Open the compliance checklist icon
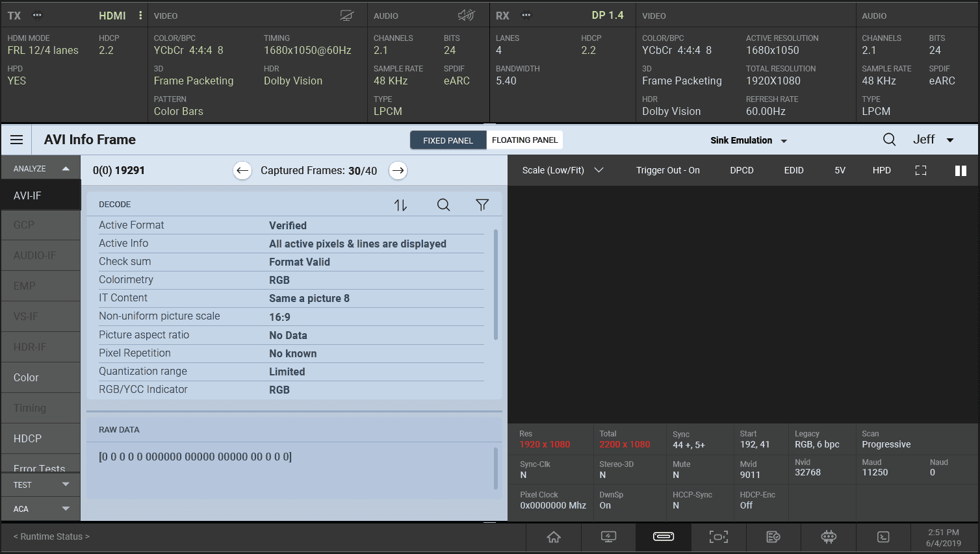Screen dimensions: 980x554 pyautogui.click(x=773, y=536)
